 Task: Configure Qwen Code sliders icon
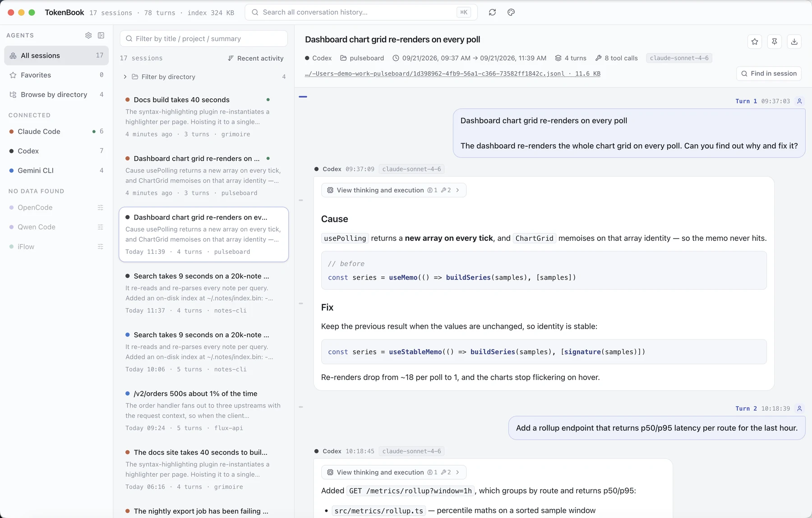[x=101, y=227]
